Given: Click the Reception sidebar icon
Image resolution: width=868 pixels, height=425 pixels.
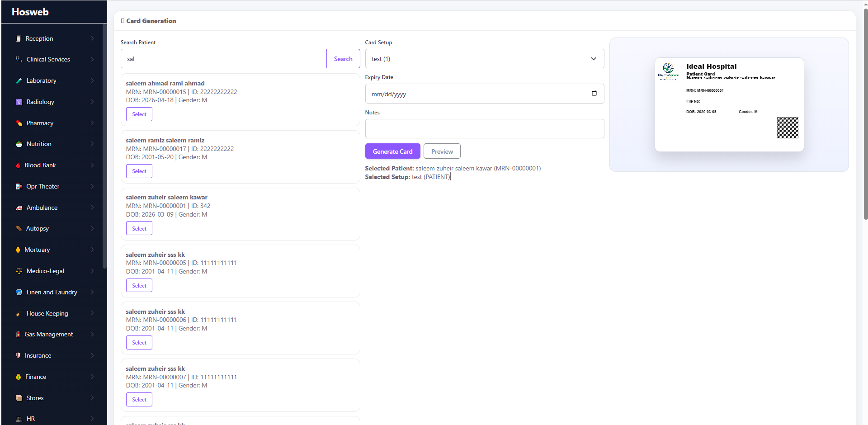Looking at the screenshot, I should 19,38.
